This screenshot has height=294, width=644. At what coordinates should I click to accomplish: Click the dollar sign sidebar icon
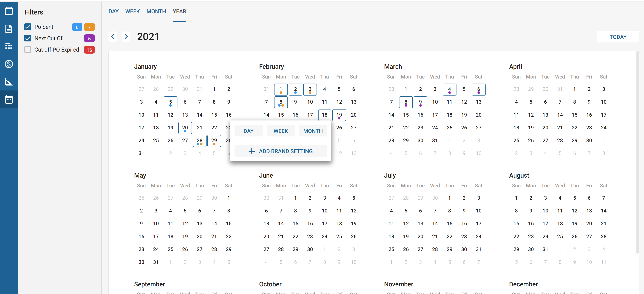(9, 64)
